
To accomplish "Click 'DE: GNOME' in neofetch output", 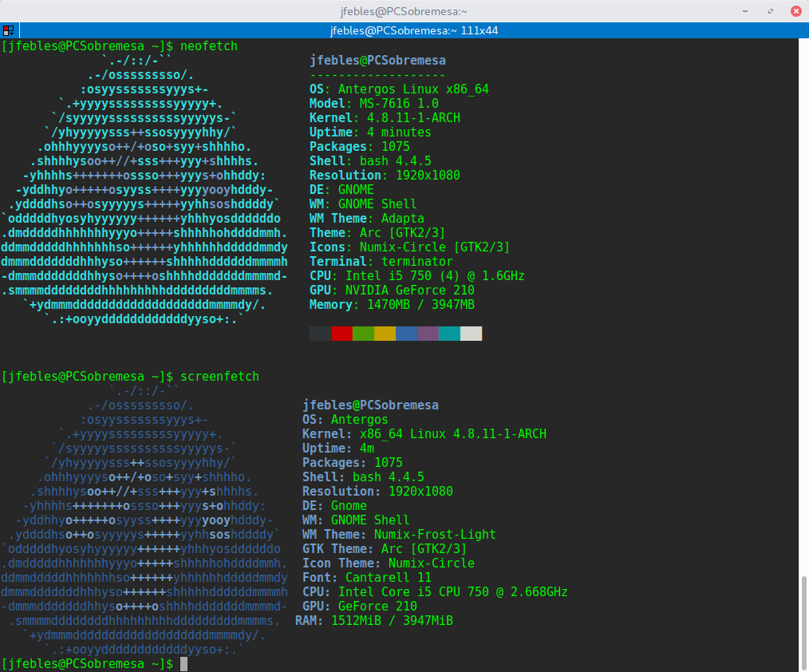I will pyautogui.click(x=341, y=190).
